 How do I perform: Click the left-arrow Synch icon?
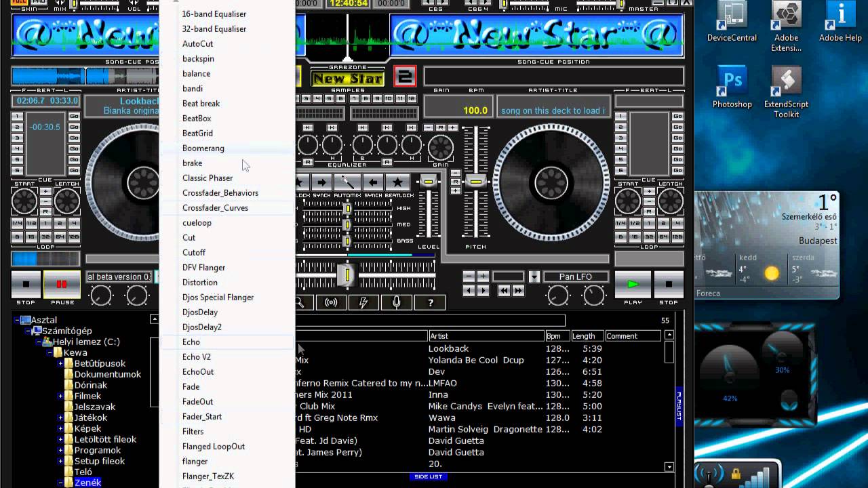tap(372, 182)
